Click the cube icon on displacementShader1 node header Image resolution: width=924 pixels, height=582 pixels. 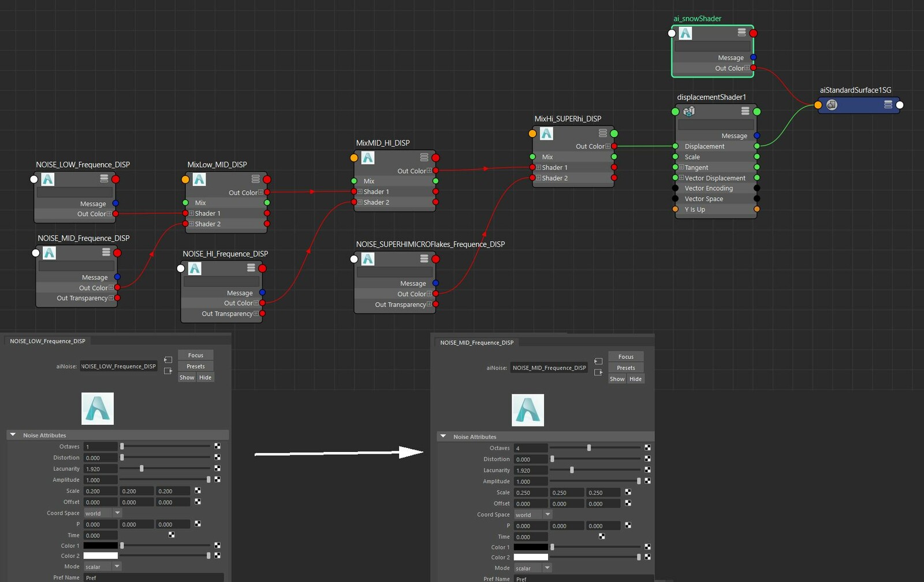(x=689, y=112)
